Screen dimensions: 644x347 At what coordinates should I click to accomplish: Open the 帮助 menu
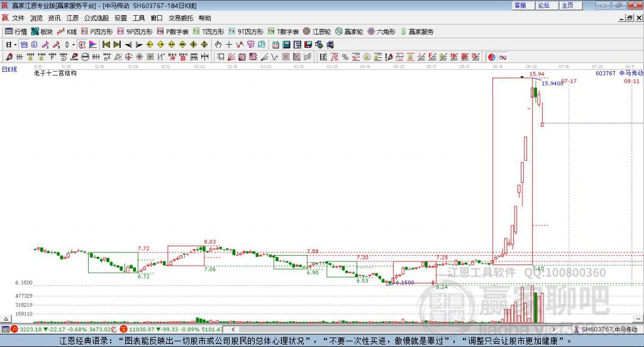[204, 18]
